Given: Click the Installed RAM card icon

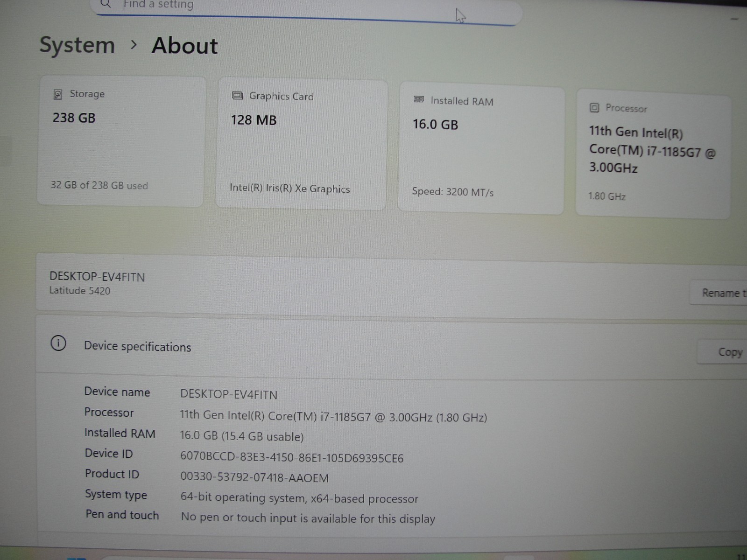Looking at the screenshot, I should [x=419, y=99].
